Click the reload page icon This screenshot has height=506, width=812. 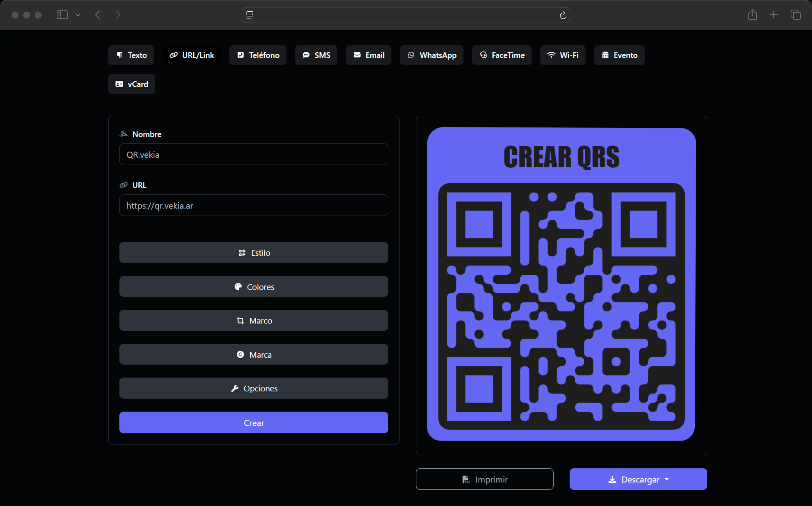click(x=563, y=15)
